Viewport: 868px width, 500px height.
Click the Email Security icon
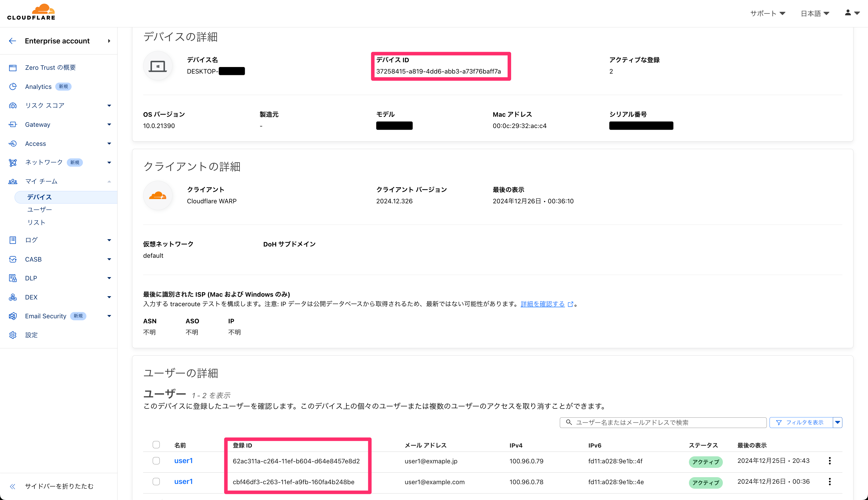coord(13,316)
